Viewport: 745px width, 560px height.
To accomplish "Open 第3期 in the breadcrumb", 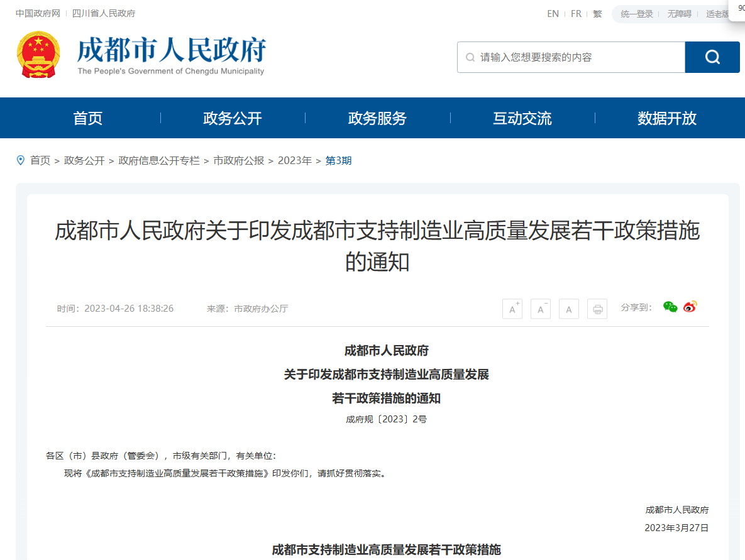I will point(338,160).
